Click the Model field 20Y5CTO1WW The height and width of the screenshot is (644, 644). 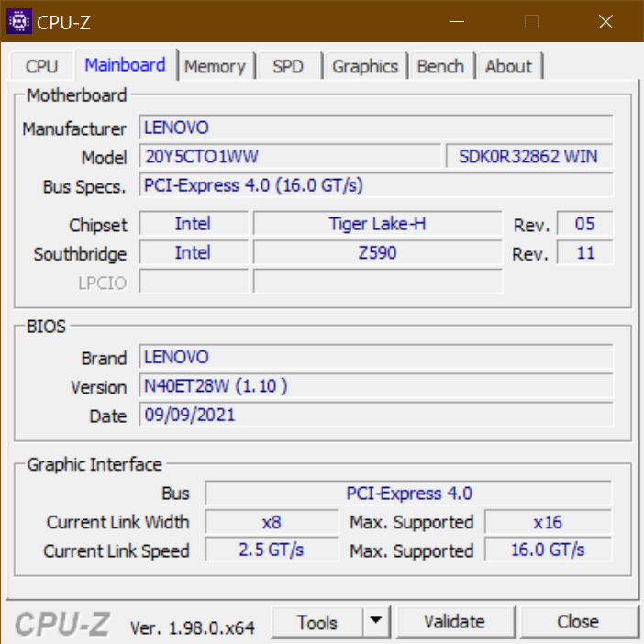tap(290, 157)
